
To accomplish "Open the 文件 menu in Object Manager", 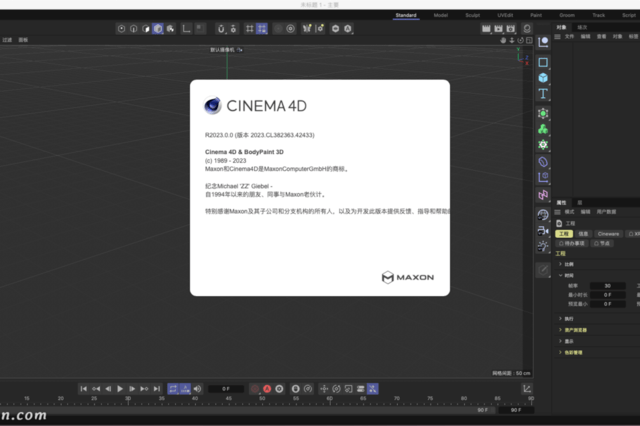I will click(569, 37).
